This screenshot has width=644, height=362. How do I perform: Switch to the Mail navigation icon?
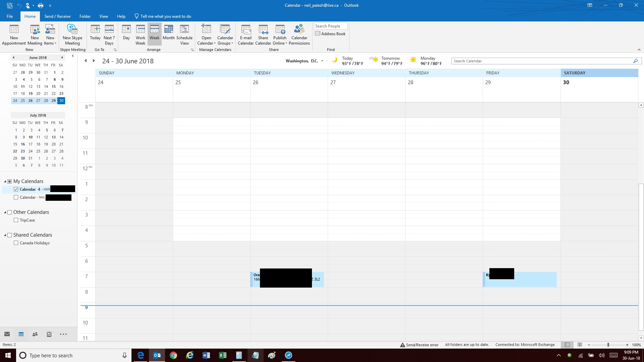(x=7, y=334)
